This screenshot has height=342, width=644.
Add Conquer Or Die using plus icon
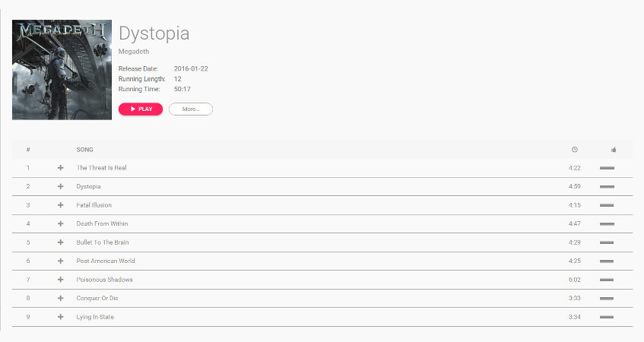coord(60,298)
